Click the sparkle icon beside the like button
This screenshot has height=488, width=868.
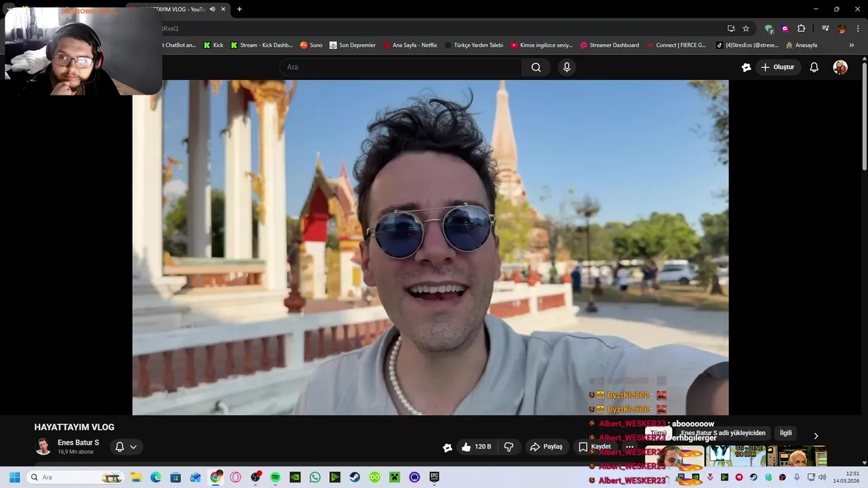(x=448, y=447)
